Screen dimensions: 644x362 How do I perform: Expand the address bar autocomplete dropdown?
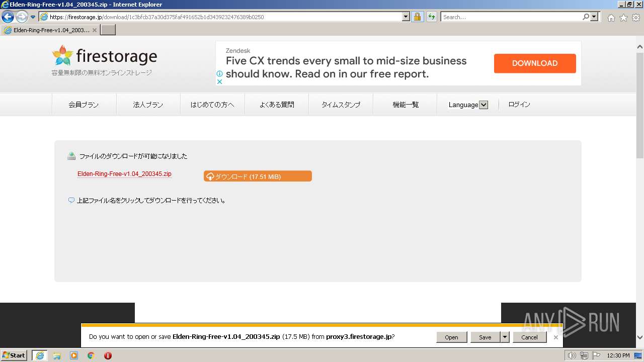click(406, 17)
